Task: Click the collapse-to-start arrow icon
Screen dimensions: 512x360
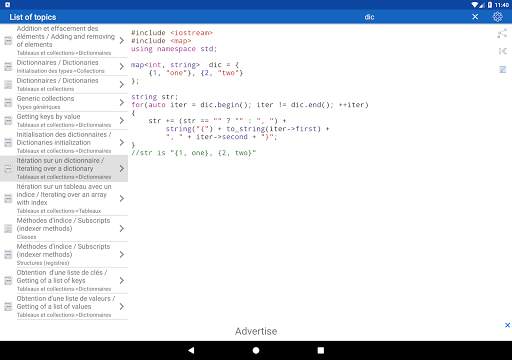Action: [502, 51]
